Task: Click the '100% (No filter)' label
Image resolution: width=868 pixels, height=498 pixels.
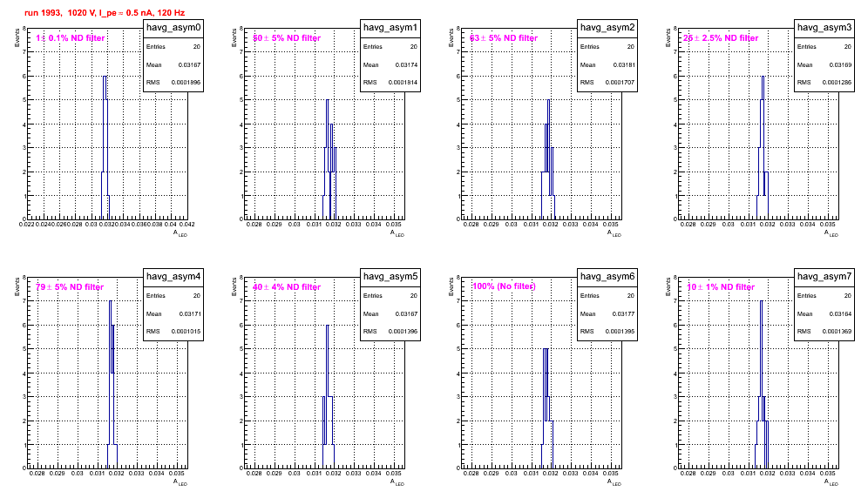Action: pyautogui.click(x=504, y=286)
